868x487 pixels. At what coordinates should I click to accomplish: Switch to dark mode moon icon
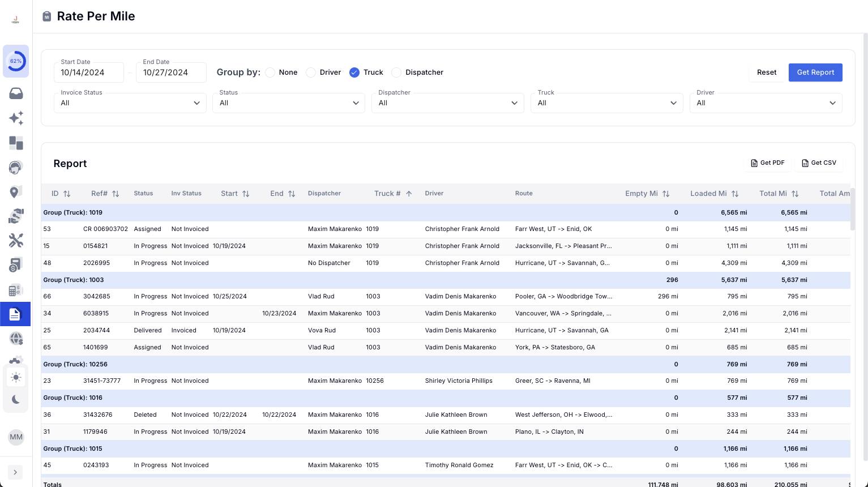click(16, 400)
